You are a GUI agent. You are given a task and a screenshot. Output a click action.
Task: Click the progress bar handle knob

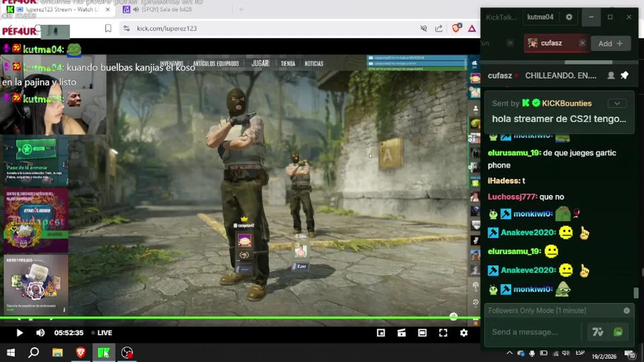453,317
